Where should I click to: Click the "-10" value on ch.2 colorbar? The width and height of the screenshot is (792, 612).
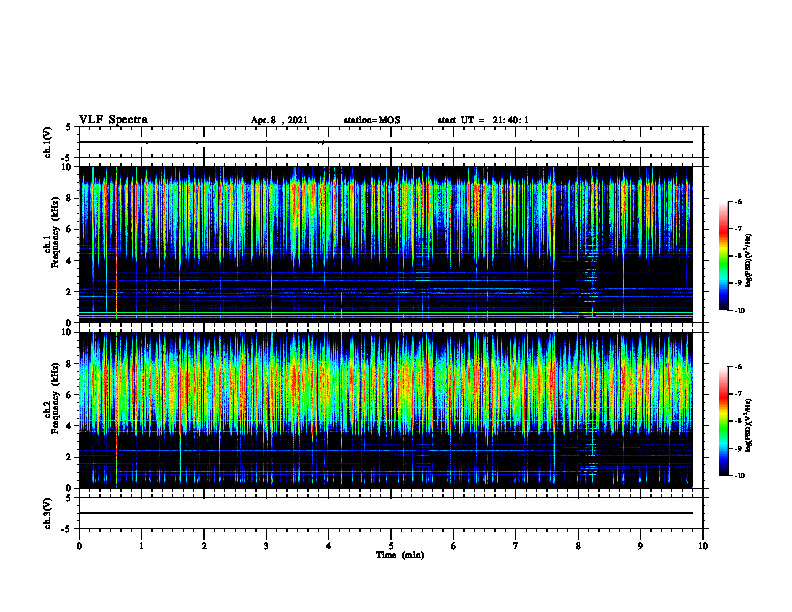point(739,475)
